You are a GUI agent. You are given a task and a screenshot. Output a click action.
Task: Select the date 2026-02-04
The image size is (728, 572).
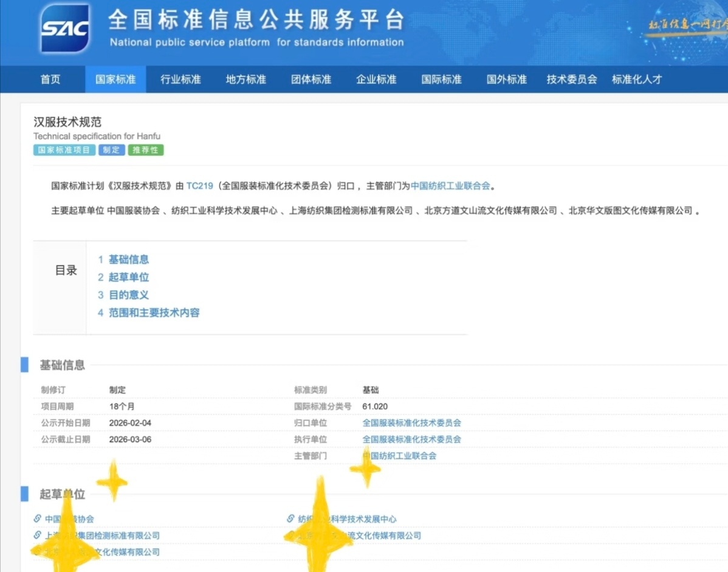130,423
